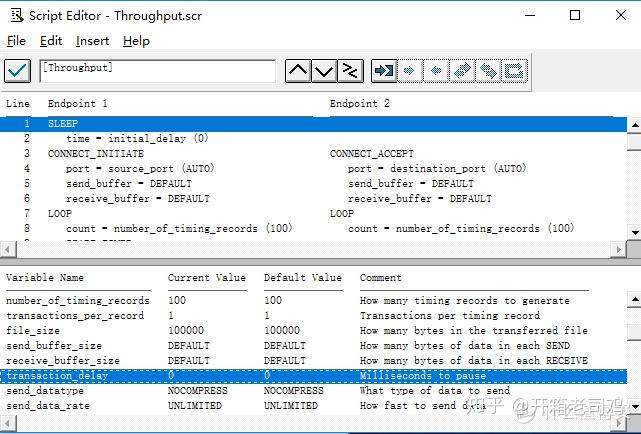The width and height of the screenshot is (641, 434).
Task: Click send_data_rate current value UNLIMITED
Action: (195, 406)
